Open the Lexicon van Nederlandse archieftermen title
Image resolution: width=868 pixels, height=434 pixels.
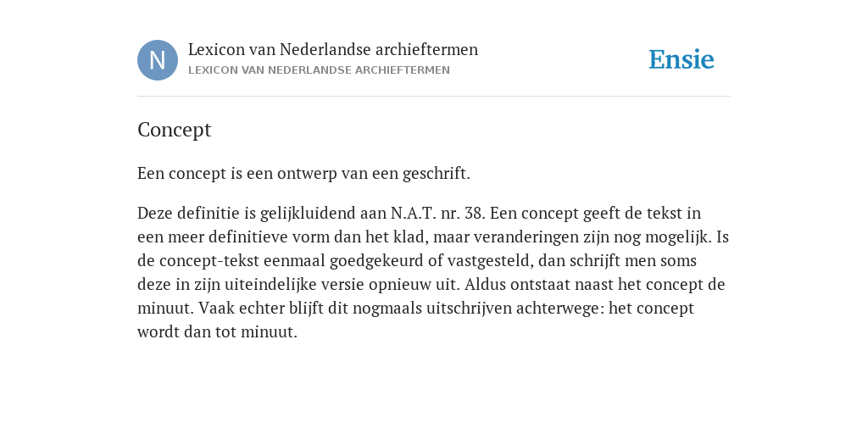point(332,49)
